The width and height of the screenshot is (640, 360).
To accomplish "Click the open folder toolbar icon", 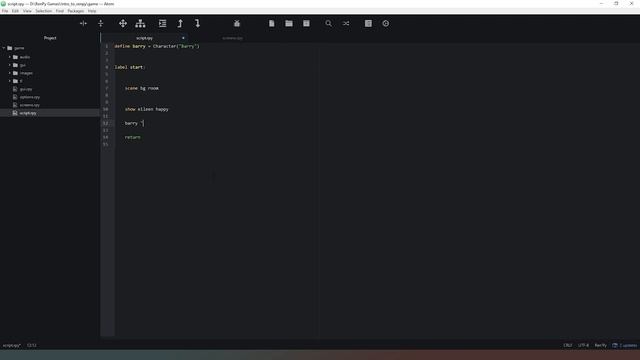I will pyautogui.click(x=289, y=24).
